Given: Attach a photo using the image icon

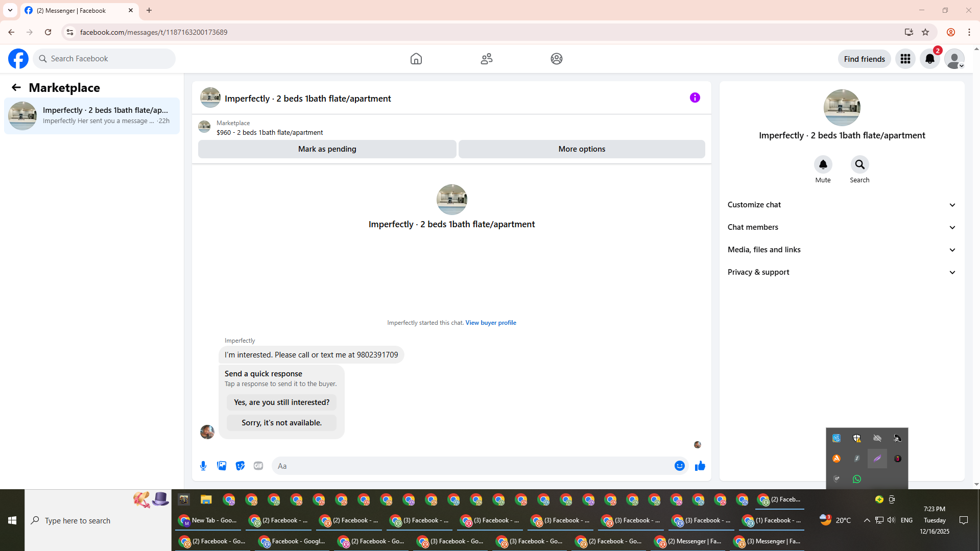Looking at the screenshot, I should pyautogui.click(x=222, y=466).
